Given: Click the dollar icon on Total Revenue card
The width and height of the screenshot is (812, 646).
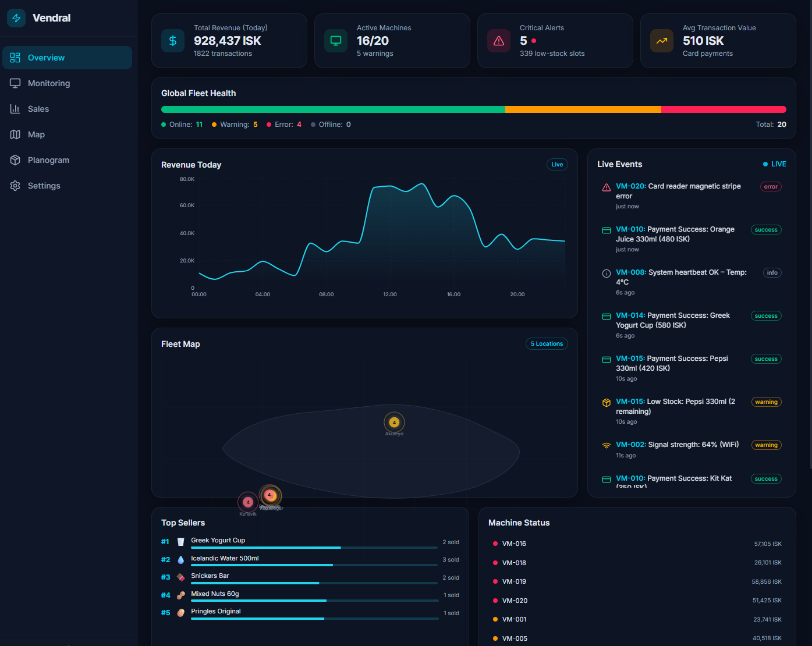Looking at the screenshot, I should (173, 41).
